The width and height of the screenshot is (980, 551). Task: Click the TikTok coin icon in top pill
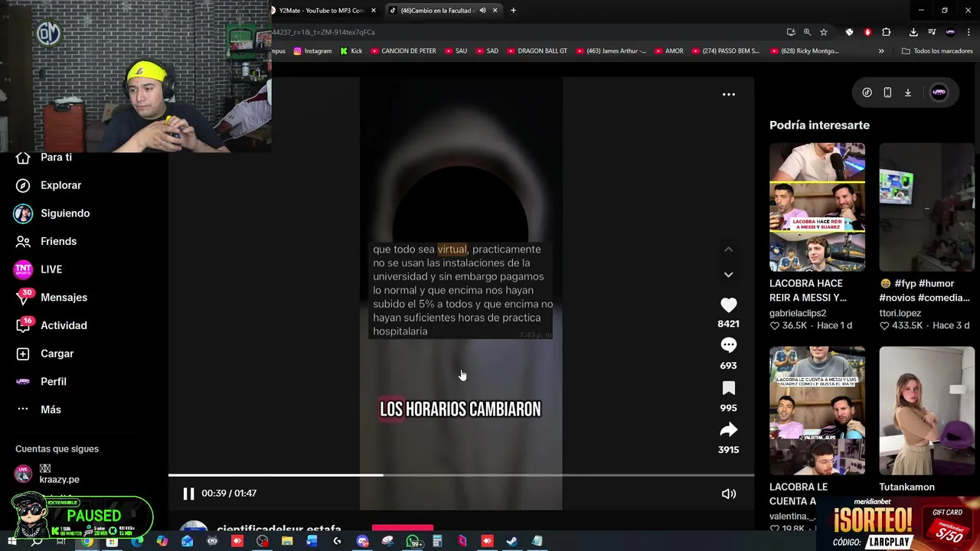tap(867, 93)
